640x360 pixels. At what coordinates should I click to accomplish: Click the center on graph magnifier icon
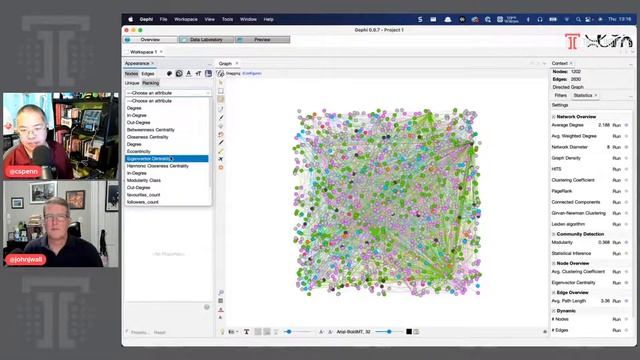[221, 293]
